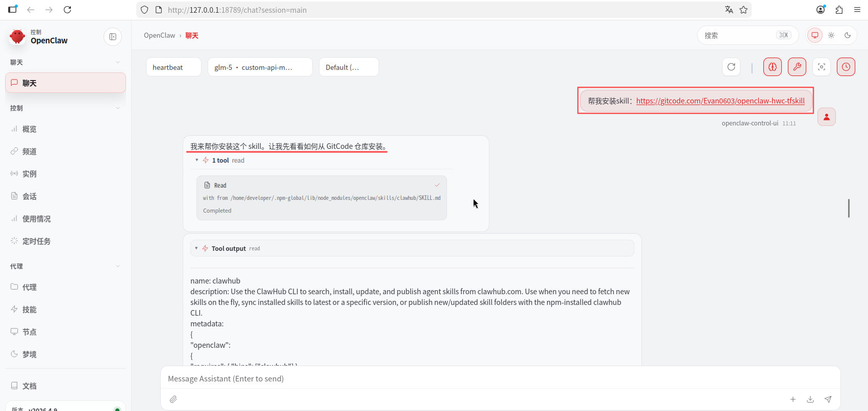Open the browser extensions puzzle icon

click(839, 10)
